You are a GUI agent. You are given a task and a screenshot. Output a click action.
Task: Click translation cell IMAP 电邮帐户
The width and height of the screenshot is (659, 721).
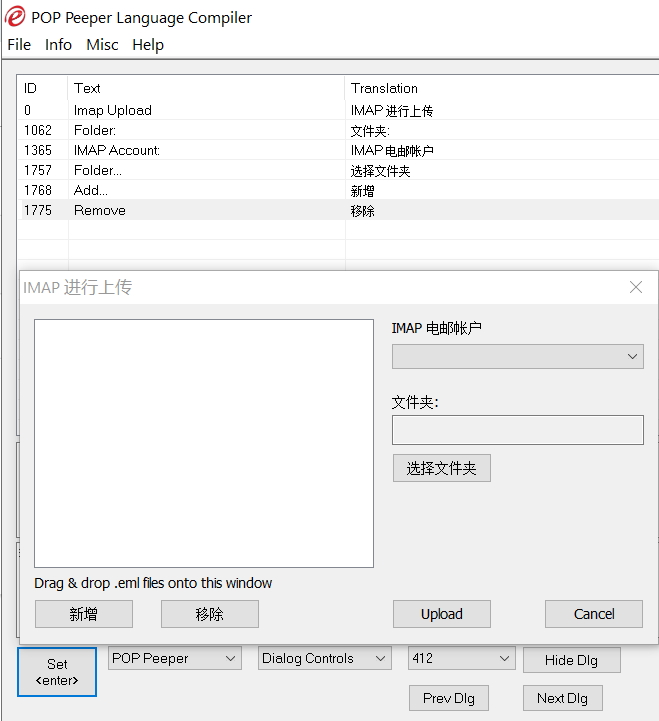(x=392, y=151)
